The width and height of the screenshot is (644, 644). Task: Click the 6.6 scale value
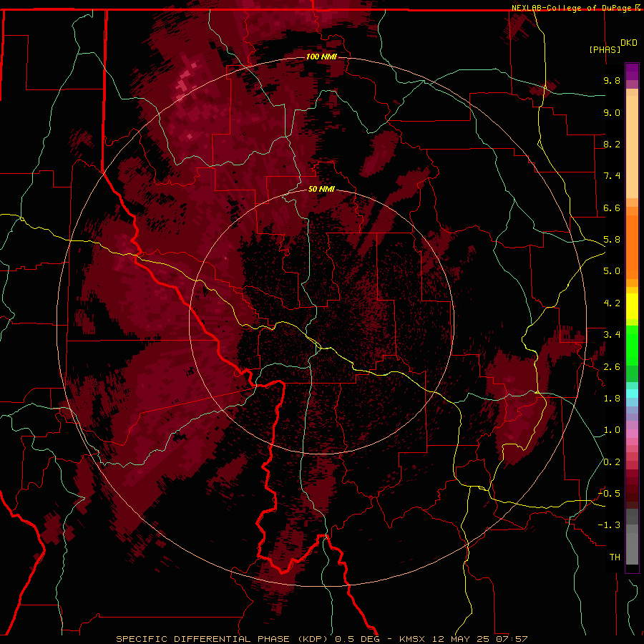click(612, 208)
